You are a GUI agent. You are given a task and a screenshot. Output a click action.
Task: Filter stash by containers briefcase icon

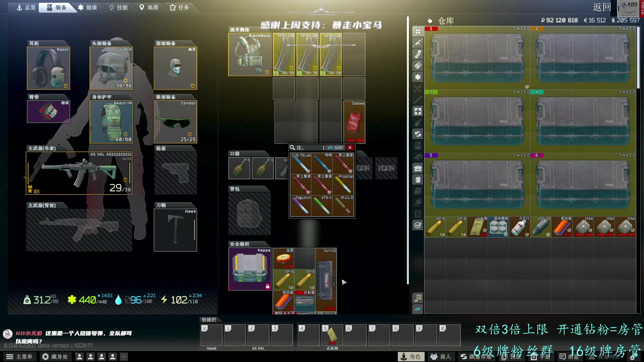click(418, 168)
